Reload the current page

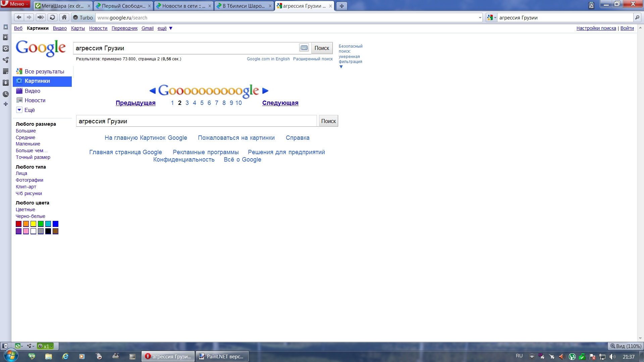coord(52,17)
